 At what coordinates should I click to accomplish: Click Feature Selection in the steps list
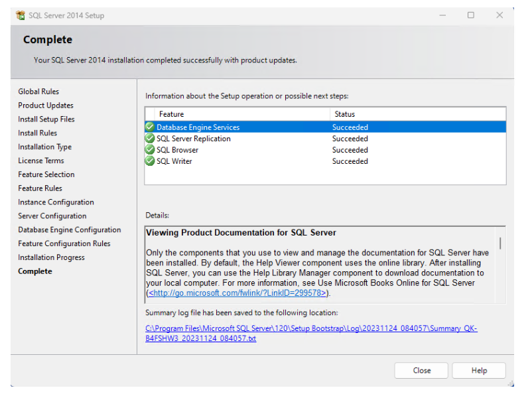(46, 174)
